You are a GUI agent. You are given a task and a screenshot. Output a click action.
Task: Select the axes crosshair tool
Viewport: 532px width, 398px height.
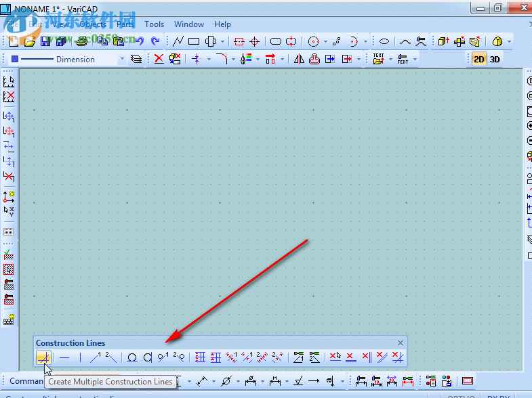coord(254,41)
